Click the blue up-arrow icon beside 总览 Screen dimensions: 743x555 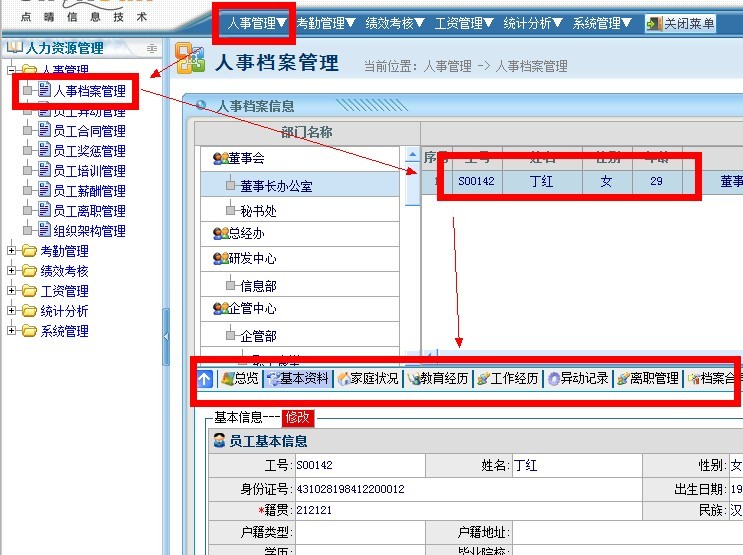pos(204,379)
